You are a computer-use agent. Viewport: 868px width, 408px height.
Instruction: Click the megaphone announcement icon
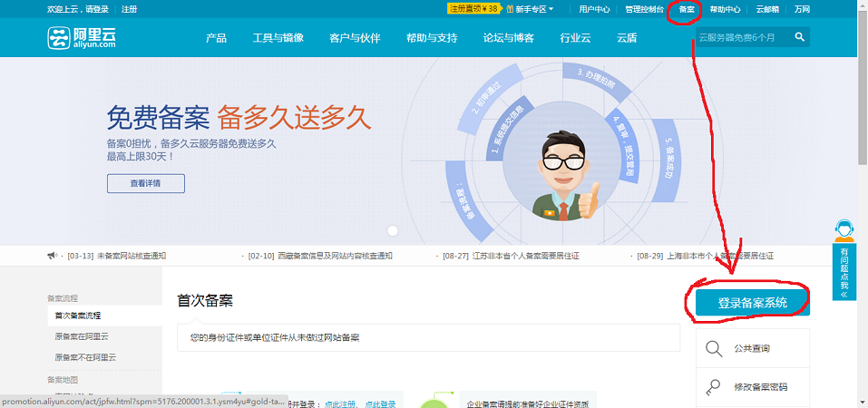click(x=53, y=256)
